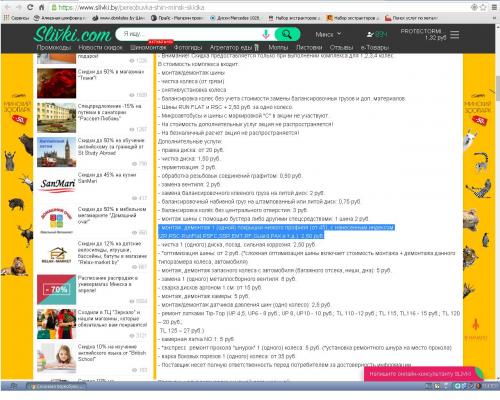
Task: Open the SanMari discount thumbnail
Action: pos(57,186)
